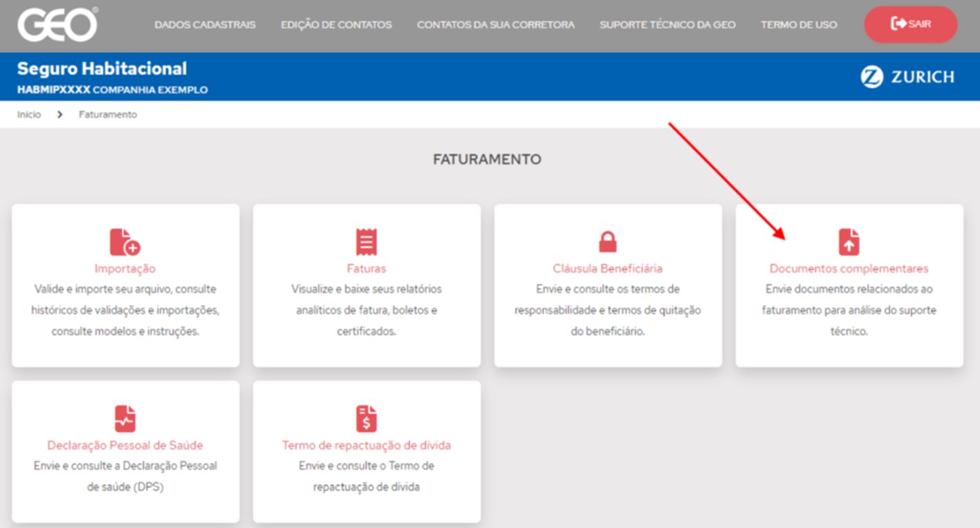
Task: Click Cláusula Beneficiária card description text
Action: 607,310
